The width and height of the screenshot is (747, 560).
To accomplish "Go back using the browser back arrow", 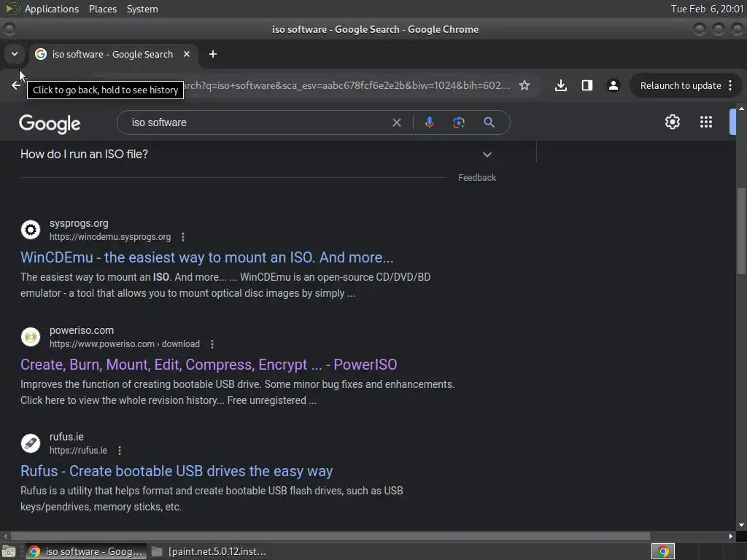I will point(16,85).
